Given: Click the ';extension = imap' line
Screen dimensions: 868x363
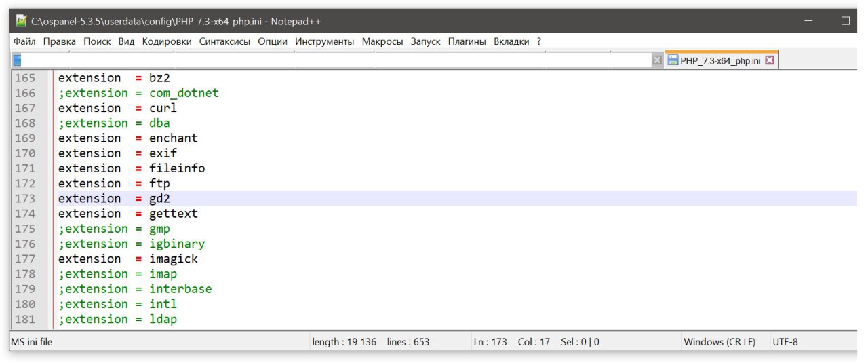Looking at the screenshot, I should click(x=117, y=273).
